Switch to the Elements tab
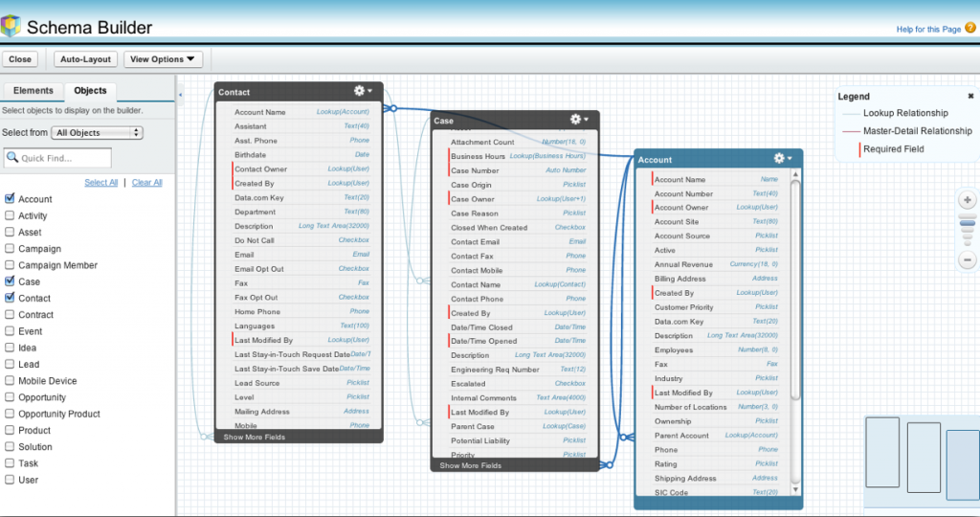 click(33, 91)
